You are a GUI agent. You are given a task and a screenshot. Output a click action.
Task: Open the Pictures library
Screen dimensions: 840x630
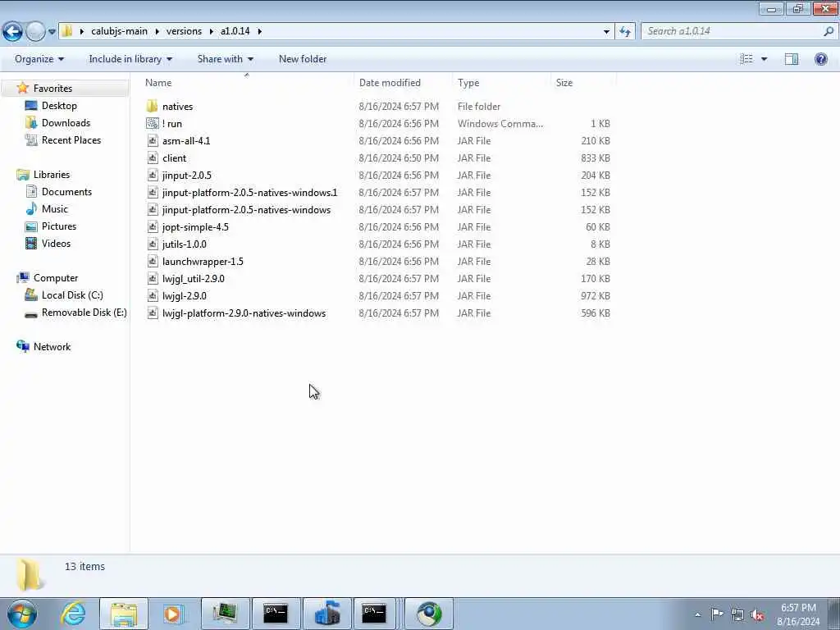59,226
